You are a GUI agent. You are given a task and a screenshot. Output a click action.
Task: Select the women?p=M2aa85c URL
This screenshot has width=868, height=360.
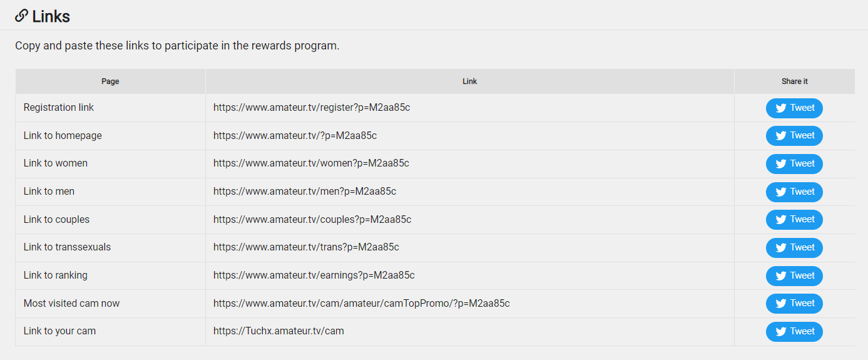coord(311,163)
